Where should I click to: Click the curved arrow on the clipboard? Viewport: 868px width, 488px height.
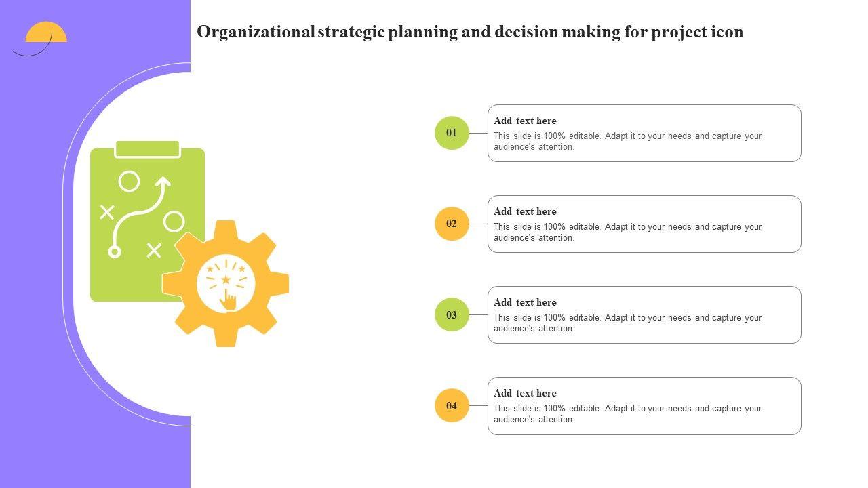point(141,211)
